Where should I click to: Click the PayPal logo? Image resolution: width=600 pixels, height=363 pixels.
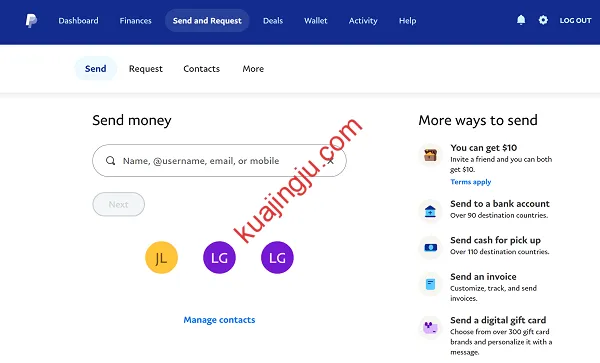tap(31, 21)
